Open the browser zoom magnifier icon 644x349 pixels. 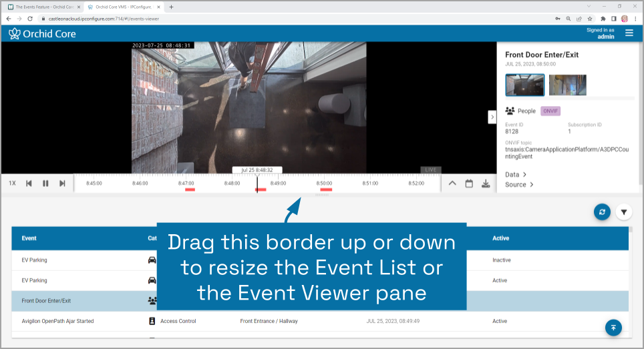(569, 19)
